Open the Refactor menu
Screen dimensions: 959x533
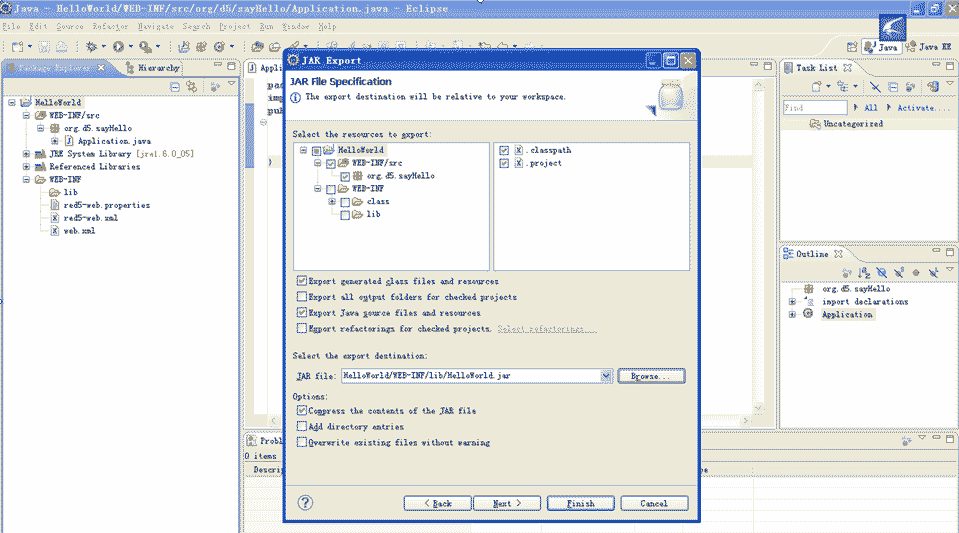pos(111,26)
